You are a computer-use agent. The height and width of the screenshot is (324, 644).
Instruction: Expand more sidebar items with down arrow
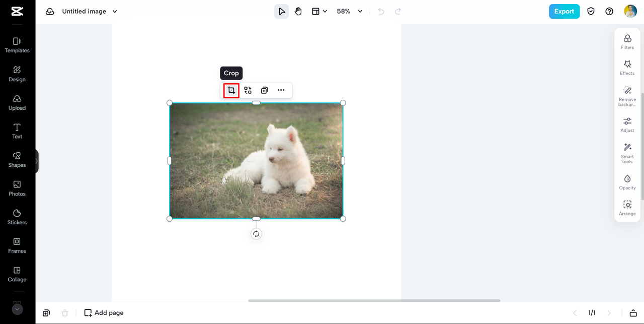point(17,309)
